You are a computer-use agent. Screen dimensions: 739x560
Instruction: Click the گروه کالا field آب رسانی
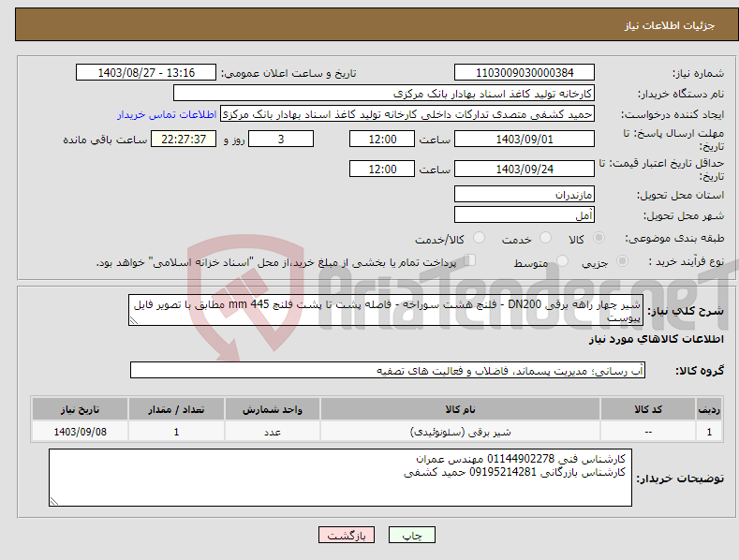pos(388,371)
